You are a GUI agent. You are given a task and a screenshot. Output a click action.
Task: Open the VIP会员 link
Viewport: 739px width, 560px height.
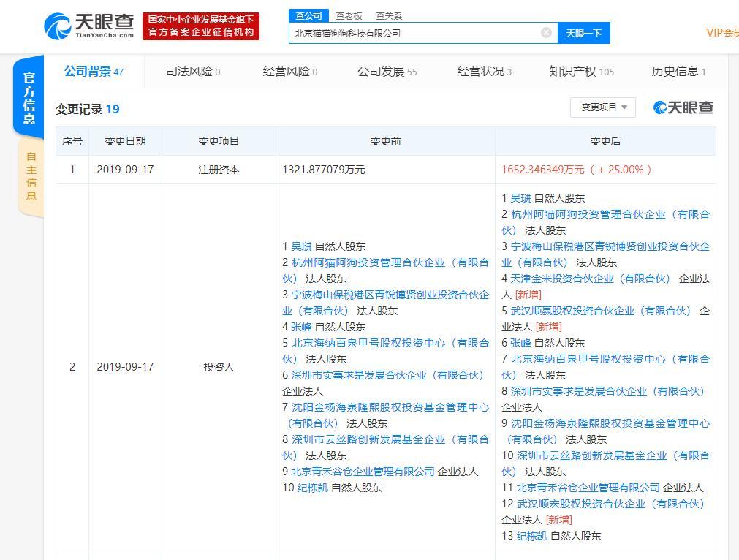722,32
